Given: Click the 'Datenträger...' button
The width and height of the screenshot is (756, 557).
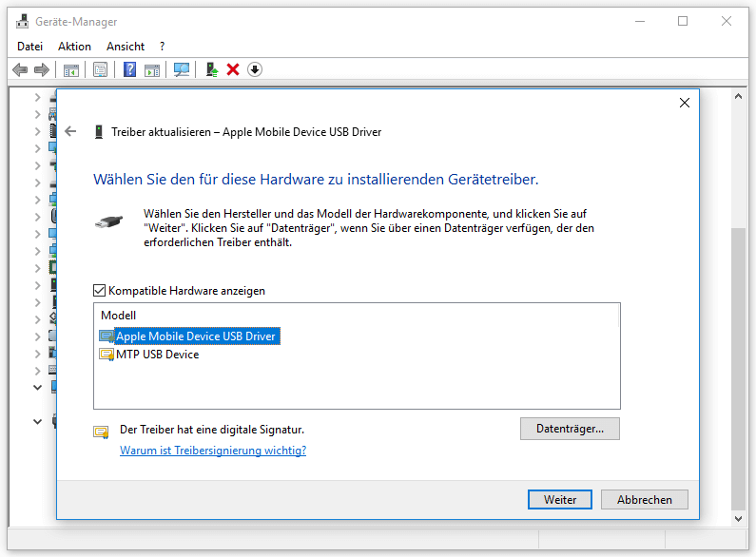Looking at the screenshot, I should coord(570,429).
